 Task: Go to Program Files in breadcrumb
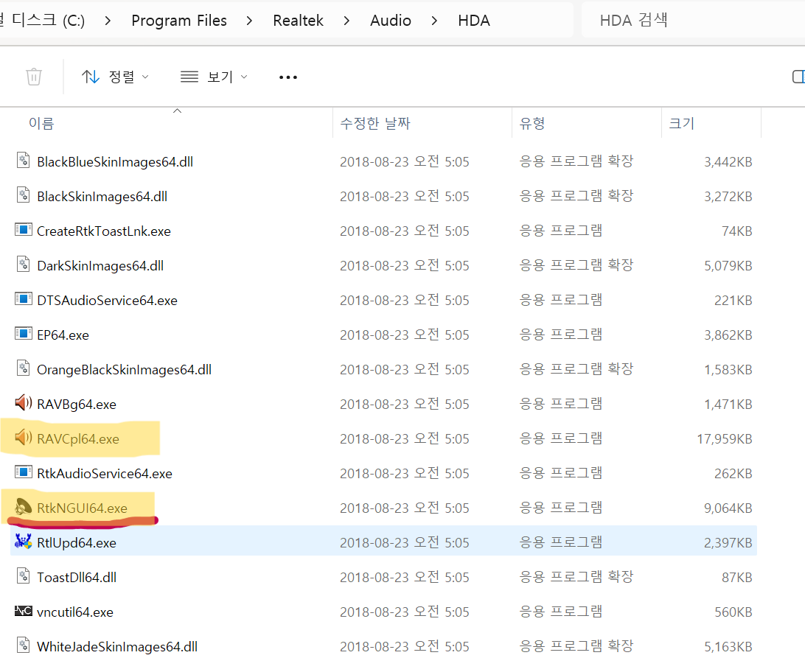click(x=179, y=21)
